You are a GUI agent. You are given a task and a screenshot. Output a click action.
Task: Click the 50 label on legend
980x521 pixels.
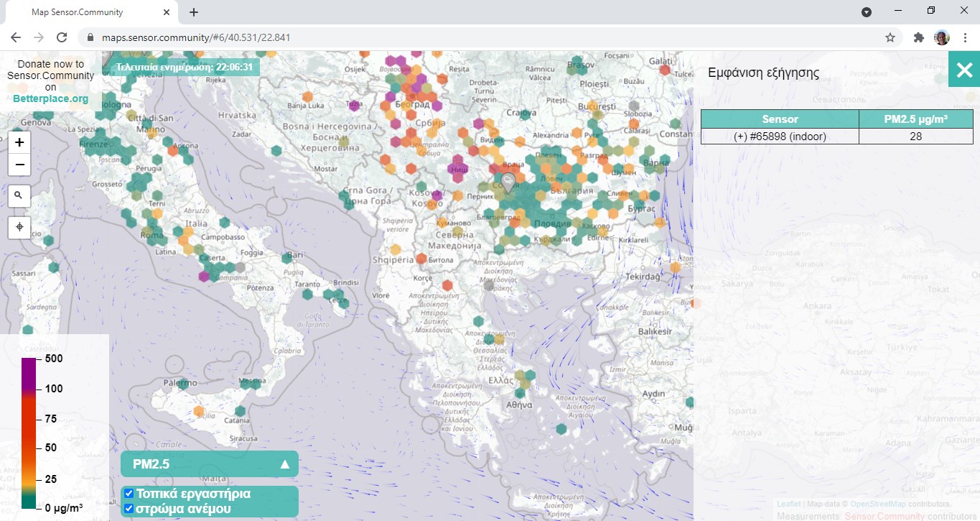51,447
